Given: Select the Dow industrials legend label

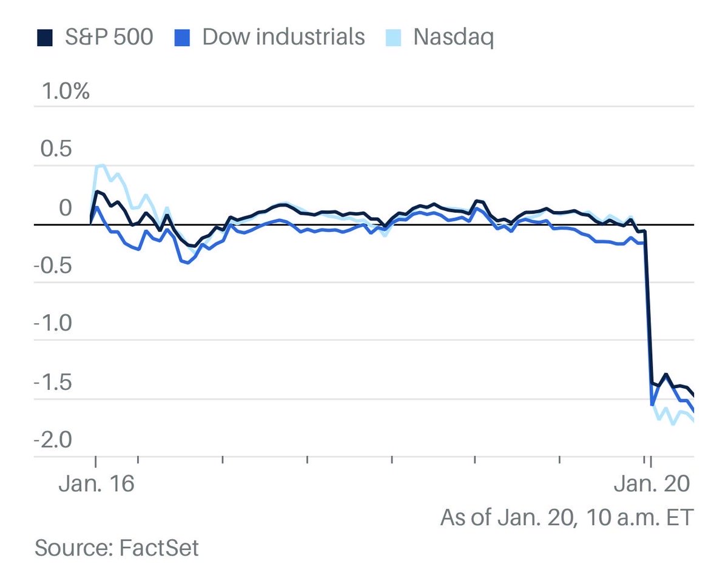Looking at the screenshot, I should (283, 38).
